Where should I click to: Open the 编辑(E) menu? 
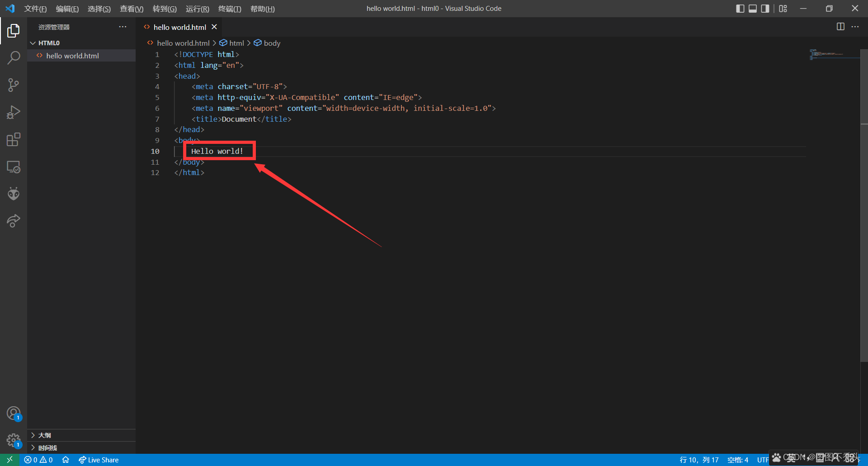67,9
